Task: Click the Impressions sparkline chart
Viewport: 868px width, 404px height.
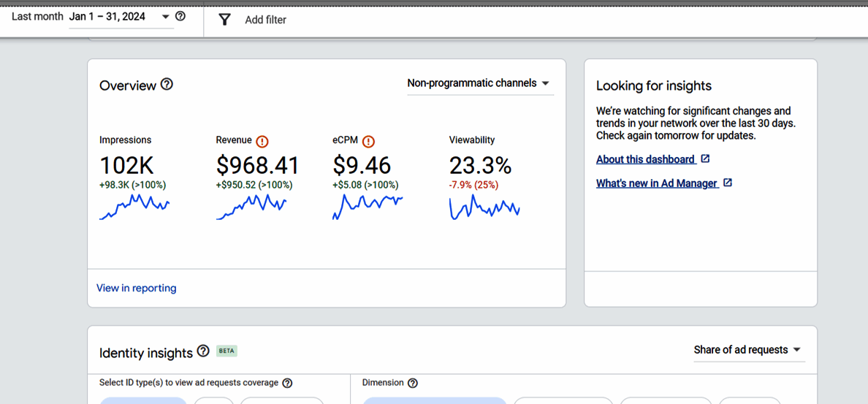Action: [134, 207]
